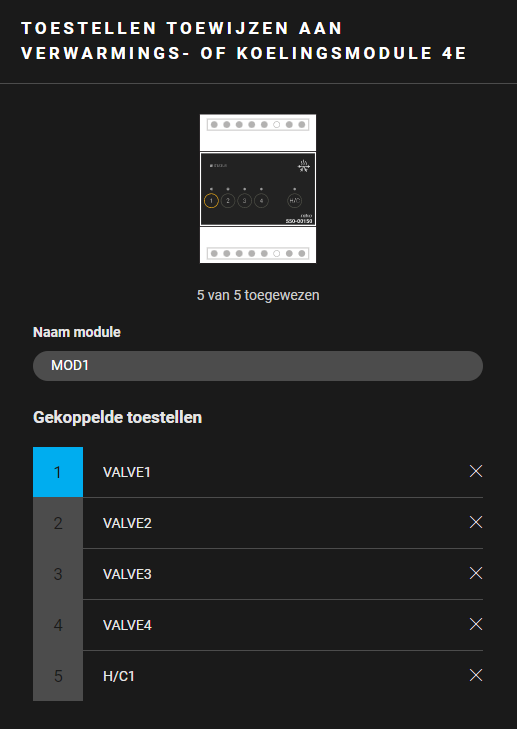Viewport: 517px width, 729px height.
Task: Remove VALVE1 from linked devices
Action: click(x=476, y=471)
